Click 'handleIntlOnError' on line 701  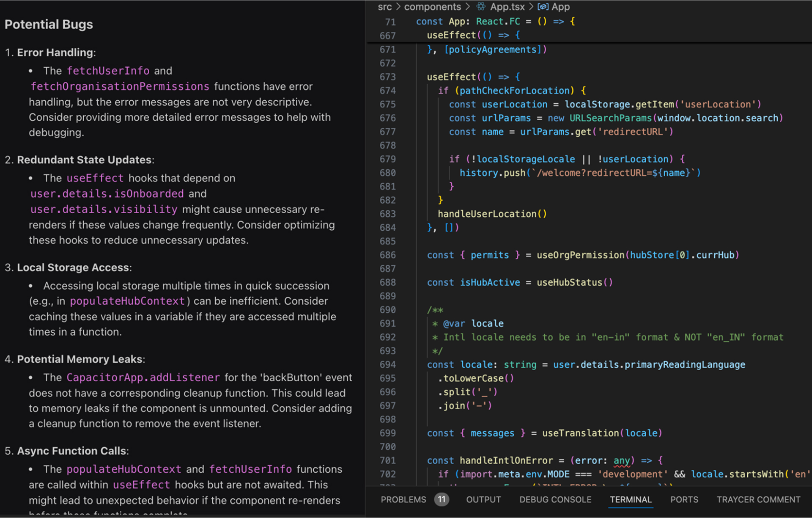point(506,460)
